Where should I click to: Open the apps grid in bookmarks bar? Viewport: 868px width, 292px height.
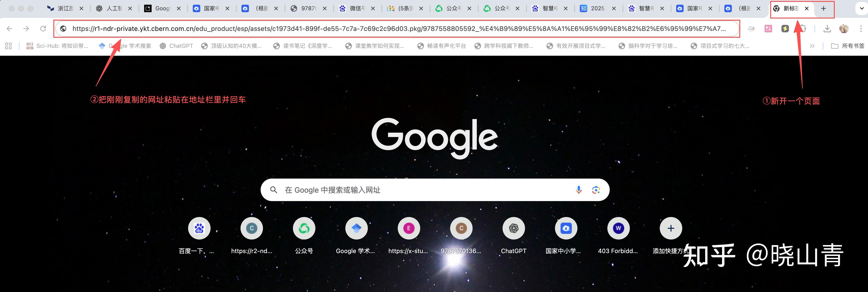tap(8, 46)
